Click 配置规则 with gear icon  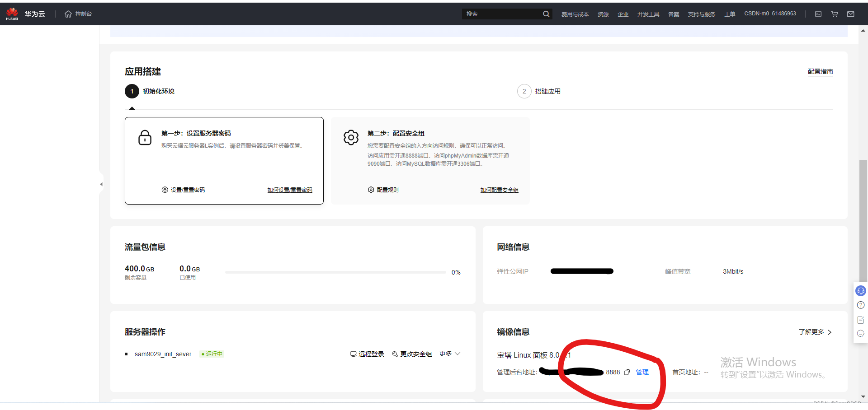click(x=383, y=190)
